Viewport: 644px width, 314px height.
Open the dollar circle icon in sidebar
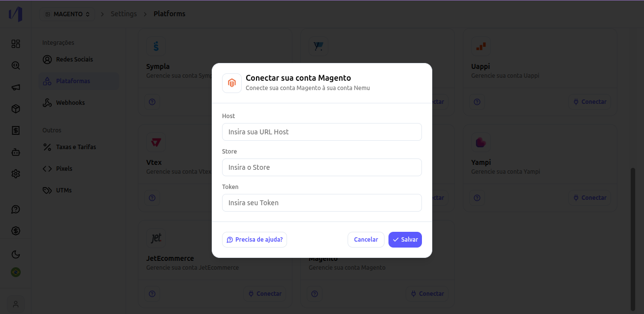(16, 231)
